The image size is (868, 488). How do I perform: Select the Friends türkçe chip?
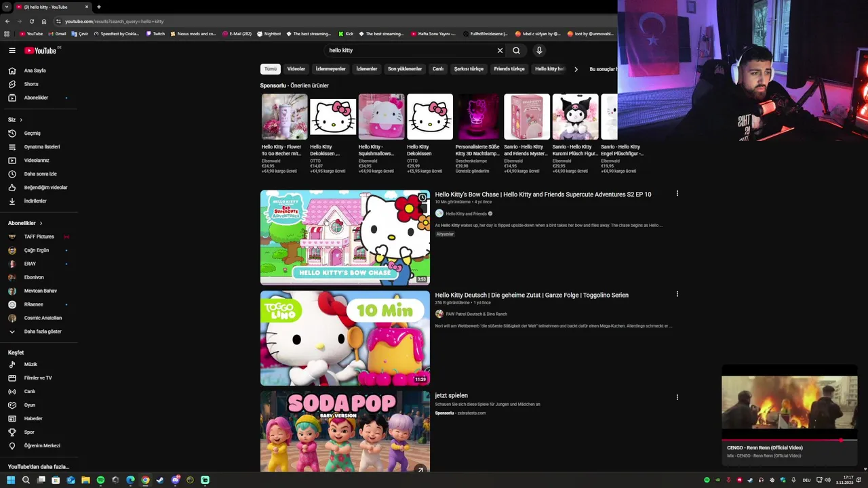(x=509, y=69)
